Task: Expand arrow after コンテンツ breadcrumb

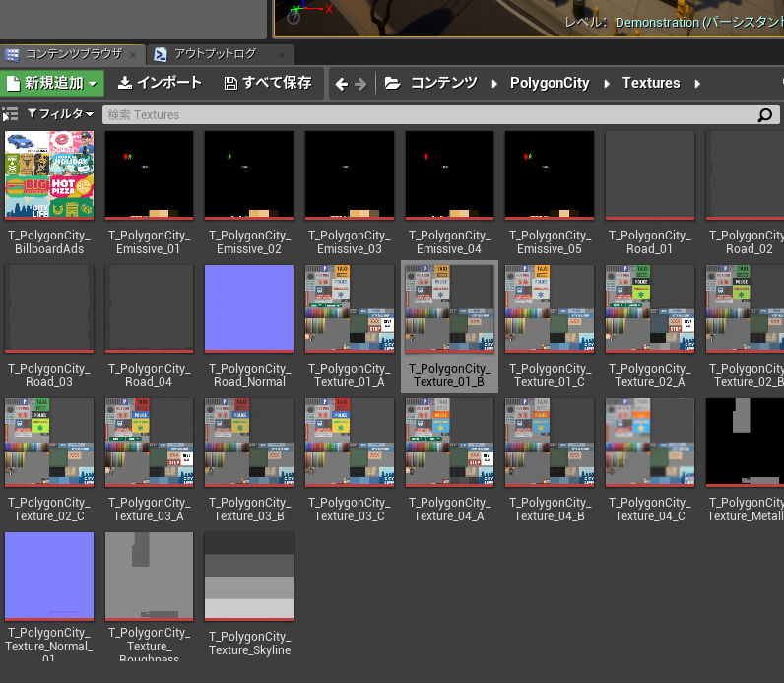Action: pos(494,84)
